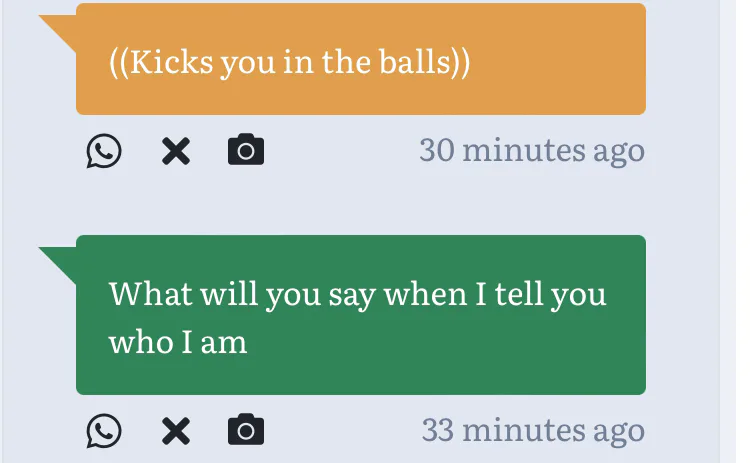
Task: Click the orange bubble's pointed tail
Action: click(60, 30)
